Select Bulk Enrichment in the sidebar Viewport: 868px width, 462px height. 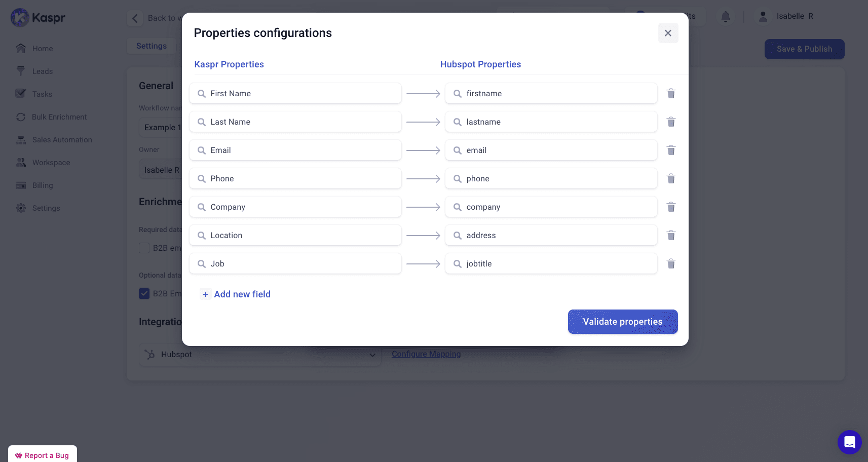[x=59, y=117]
